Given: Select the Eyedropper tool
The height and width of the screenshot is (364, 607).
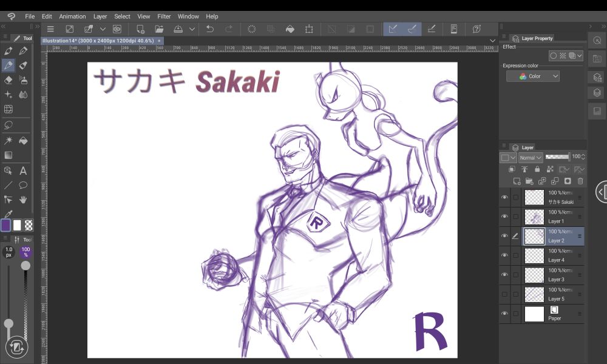Looking at the screenshot, I should pyautogui.click(x=8, y=214).
